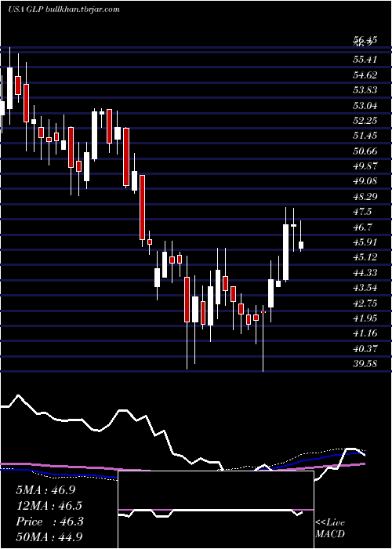
Task: Click the '12MA : 46.5' reading
Action: coord(49,506)
